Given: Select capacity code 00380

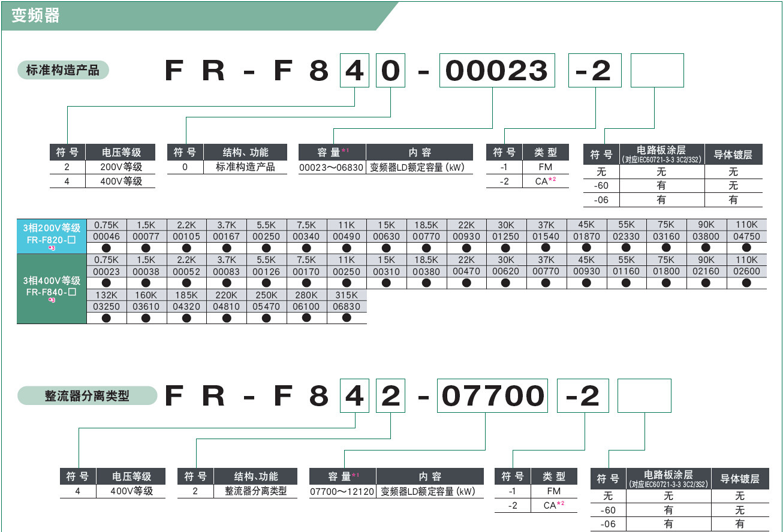Looking at the screenshot, I should click(x=427, y=271).
